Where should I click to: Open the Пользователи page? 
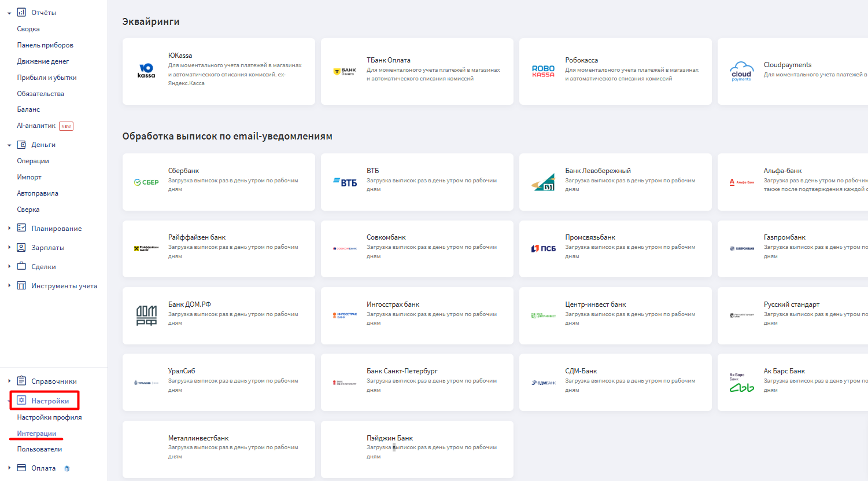[x=39, y=449]
